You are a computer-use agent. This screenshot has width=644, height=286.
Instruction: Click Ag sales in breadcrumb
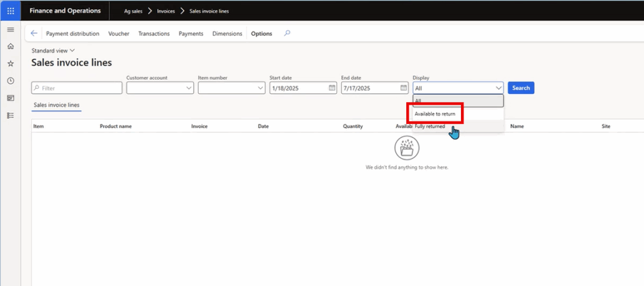coord(133,11)
